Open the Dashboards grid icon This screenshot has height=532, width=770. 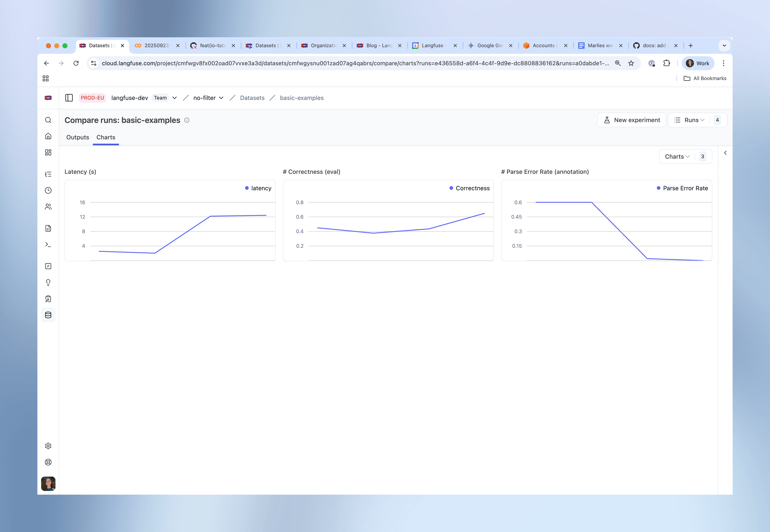(x=48, y=152)
